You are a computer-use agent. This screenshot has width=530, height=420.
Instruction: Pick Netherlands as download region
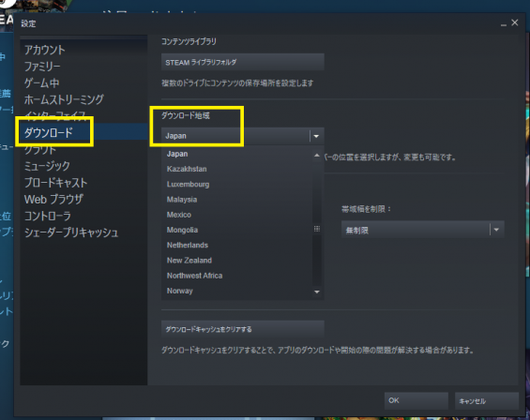click(x=188, y=245)
